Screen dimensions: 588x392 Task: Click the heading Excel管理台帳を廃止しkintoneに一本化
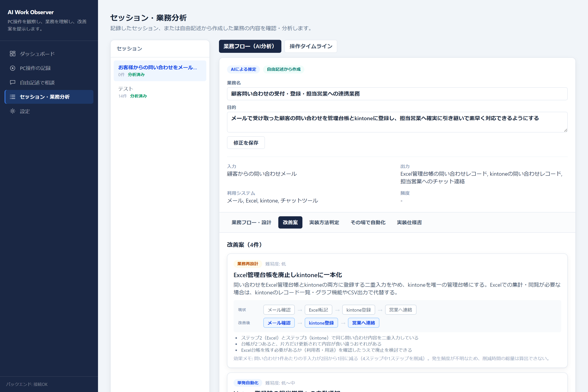(x=287, y=275)
